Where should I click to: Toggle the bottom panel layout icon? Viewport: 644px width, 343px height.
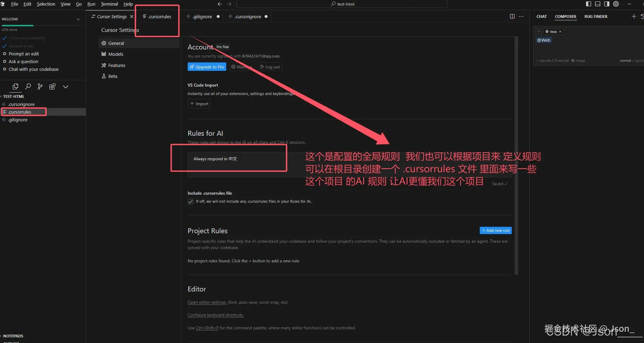(x=598, y=4)
